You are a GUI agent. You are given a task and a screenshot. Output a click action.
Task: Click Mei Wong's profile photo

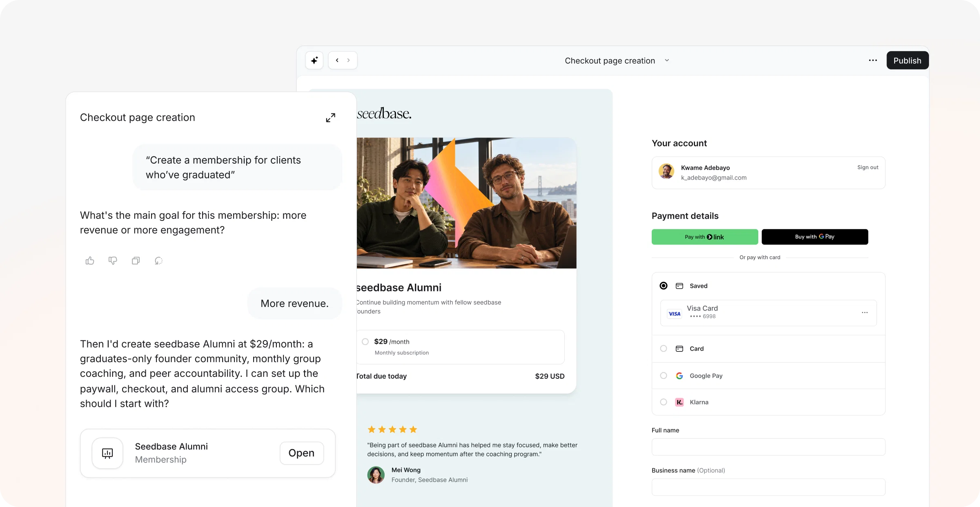coord(376,475)
